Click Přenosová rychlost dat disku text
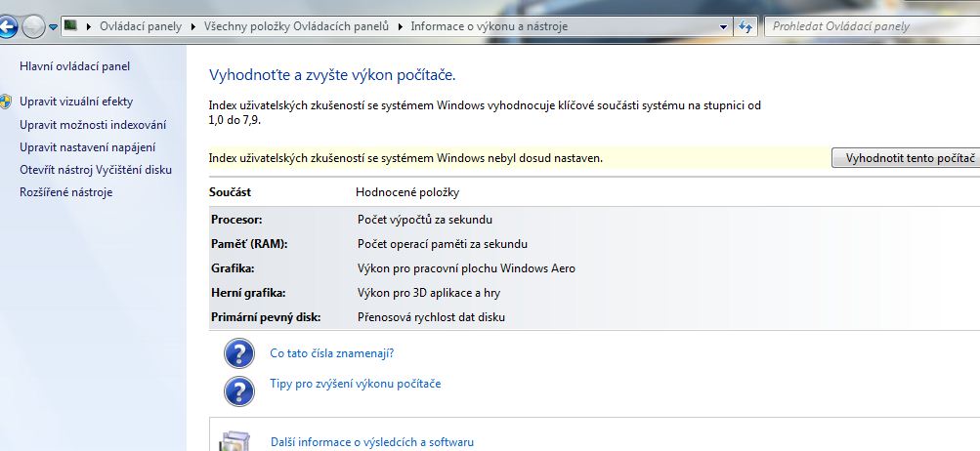This screenshot has height=451, width=980. click(431, 317)
